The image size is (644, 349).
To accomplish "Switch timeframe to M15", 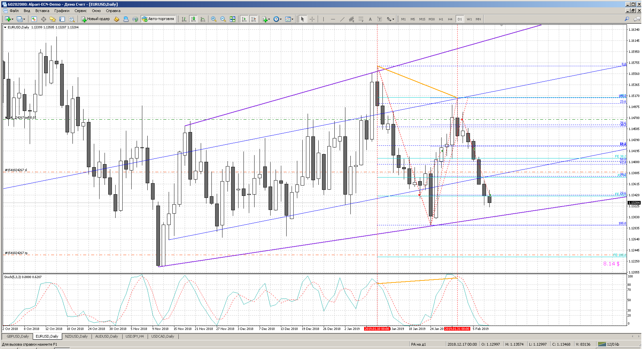I will coord(422,19).
